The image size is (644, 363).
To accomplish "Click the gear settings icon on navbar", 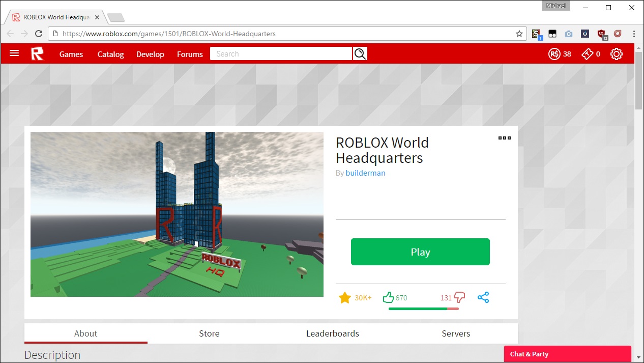I will (617, 53).
